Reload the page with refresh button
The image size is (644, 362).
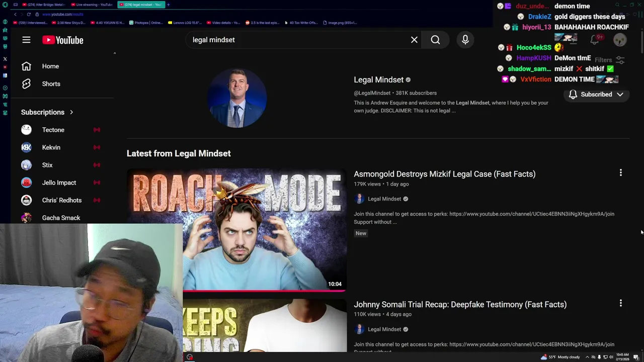point(29,14)
